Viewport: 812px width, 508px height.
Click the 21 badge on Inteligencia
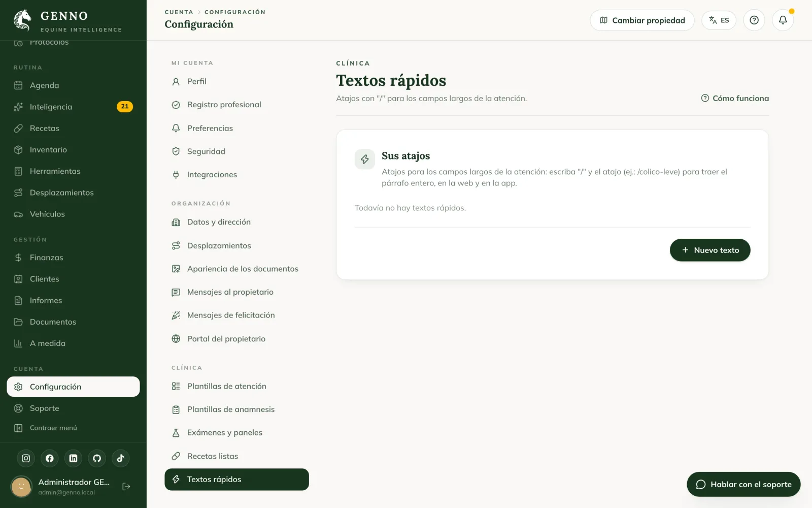(125, 107)
